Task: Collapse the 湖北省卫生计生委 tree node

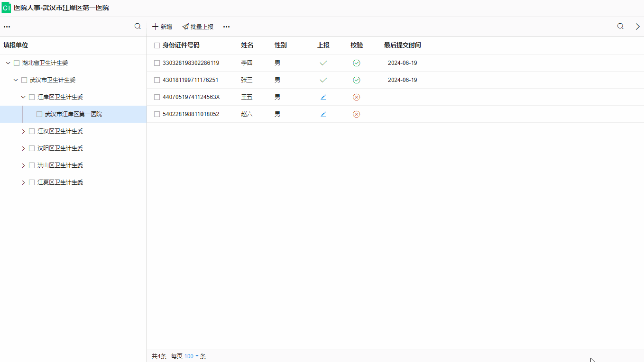Action: (8, 63)
